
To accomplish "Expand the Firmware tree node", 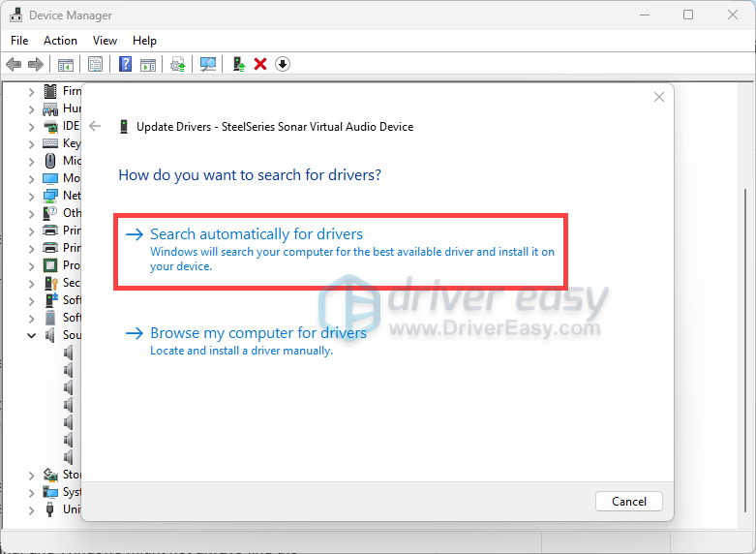I will (32, 91).
